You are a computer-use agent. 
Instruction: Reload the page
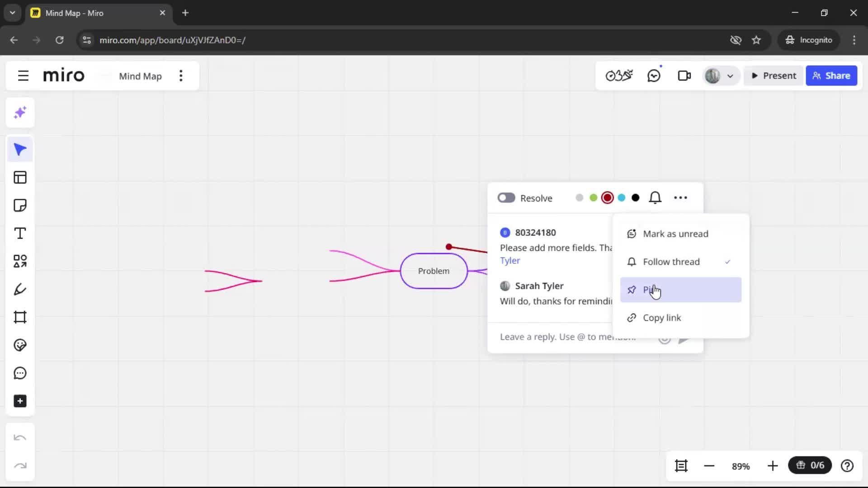tap(59, 40)
